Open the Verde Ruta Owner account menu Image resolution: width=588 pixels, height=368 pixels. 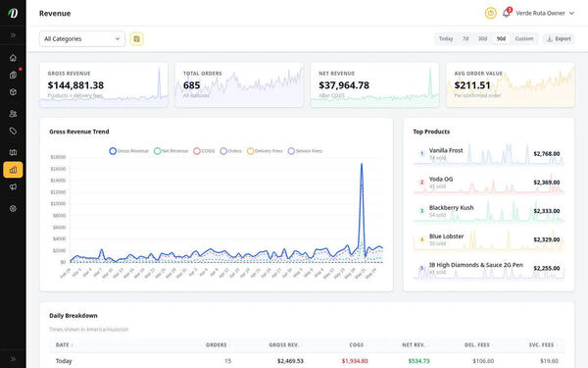pyautogui.click(x=545, y=13)
